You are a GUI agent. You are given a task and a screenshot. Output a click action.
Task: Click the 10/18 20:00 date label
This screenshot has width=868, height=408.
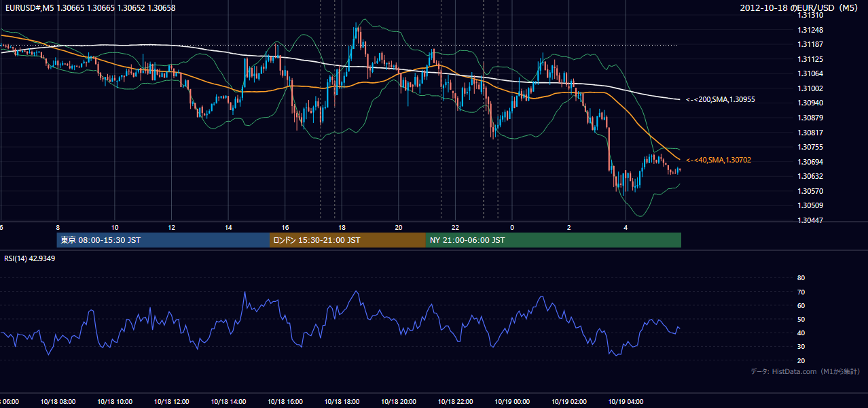(x=398, y=402)
